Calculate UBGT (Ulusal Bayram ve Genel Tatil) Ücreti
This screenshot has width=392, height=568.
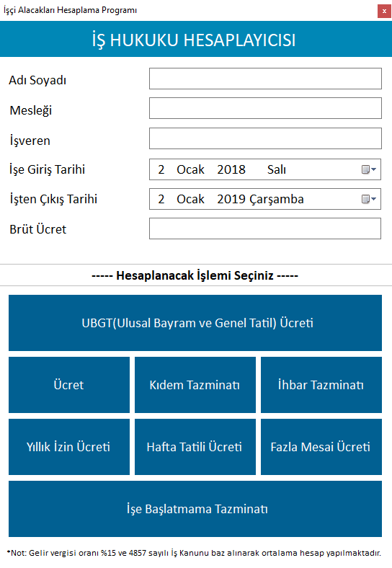(x=195, y=323)
